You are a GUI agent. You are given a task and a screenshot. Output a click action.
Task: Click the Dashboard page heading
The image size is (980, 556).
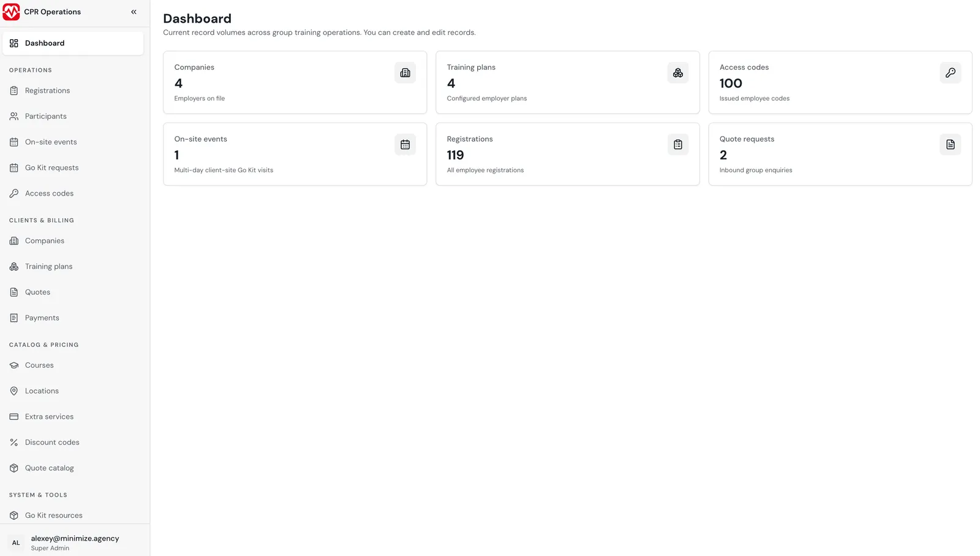[x=197, y=19]
